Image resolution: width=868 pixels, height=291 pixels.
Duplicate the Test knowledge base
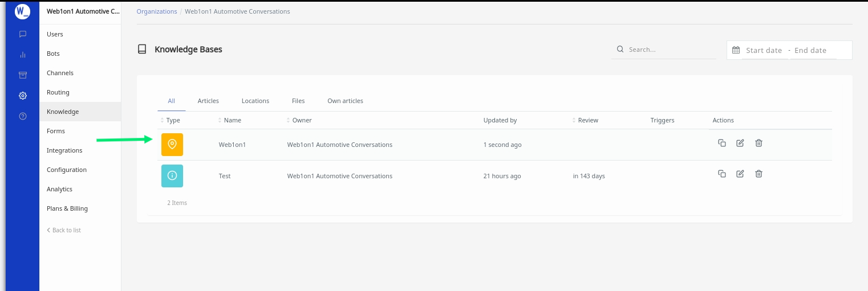point(722,174)
